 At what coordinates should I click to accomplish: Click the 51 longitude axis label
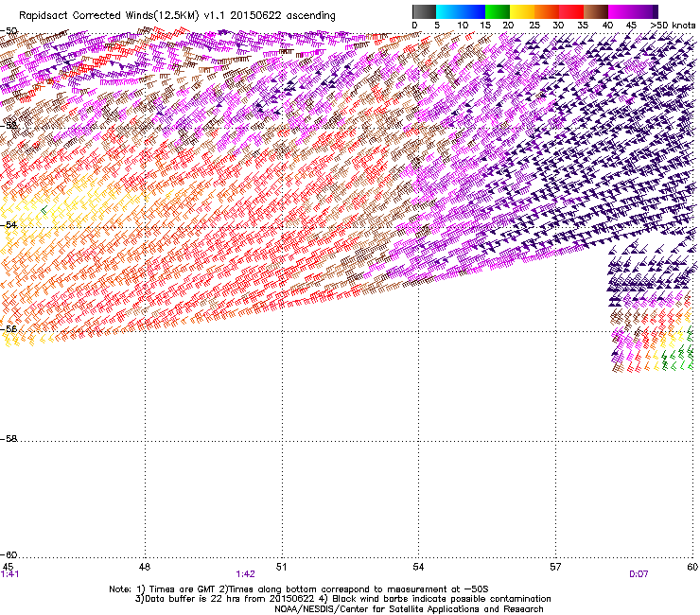click(x=281, y=567)
